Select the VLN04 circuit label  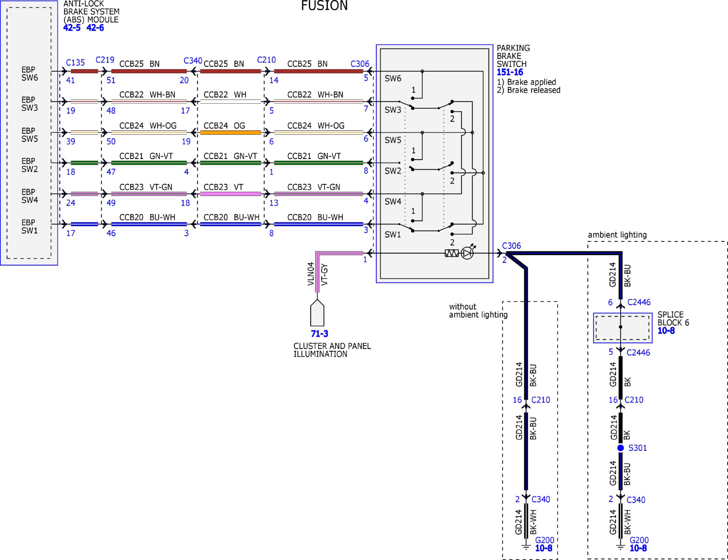click(x=311, y=274)
